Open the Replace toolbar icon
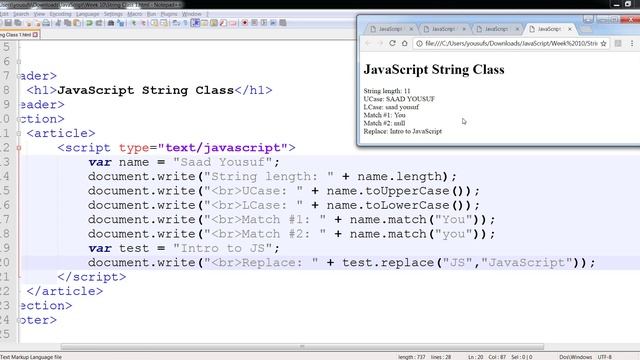Viewport: 640px width, 360px height. [121, 23]
